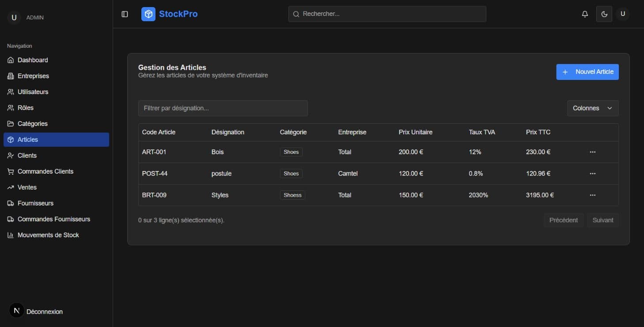Click the Commandes Clients cart icon
The height and width of the screenshot is (327, 644).
[x=11, y=171]
